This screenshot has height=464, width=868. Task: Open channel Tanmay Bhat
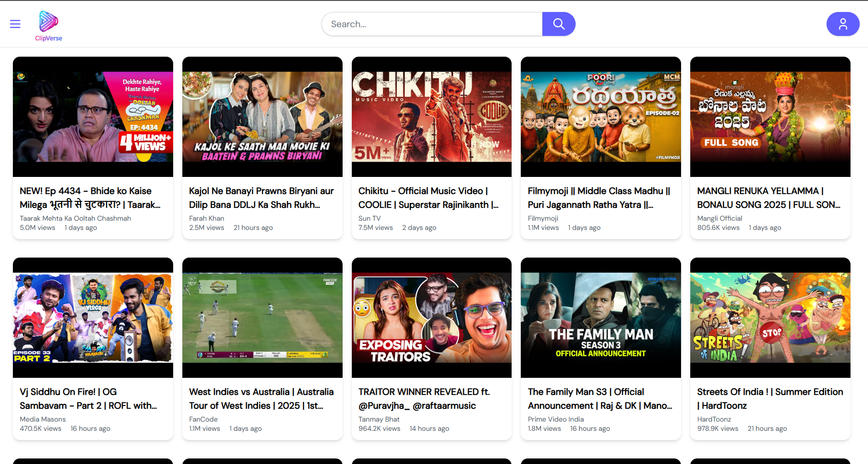tap(379, 419)
